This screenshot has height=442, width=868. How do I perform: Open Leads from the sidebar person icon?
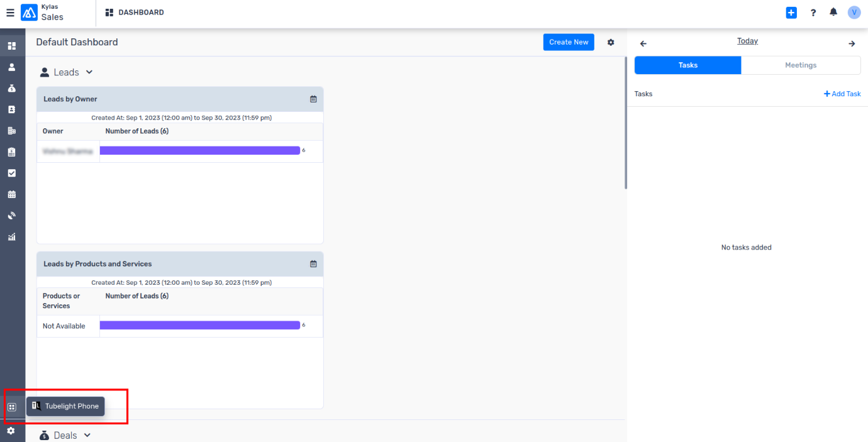[11, 67]
